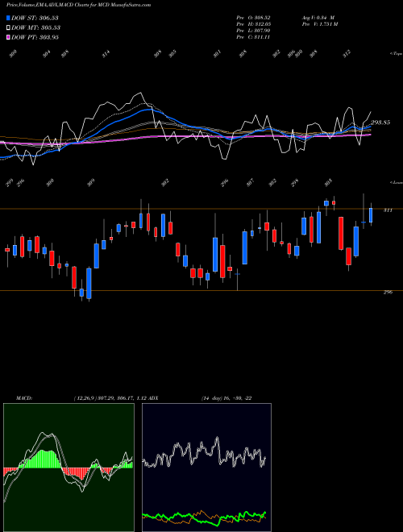Click the Pre V: 1.751 M value
The width and height of the screenshot is (403, 532).
click(x=319, y=24)
